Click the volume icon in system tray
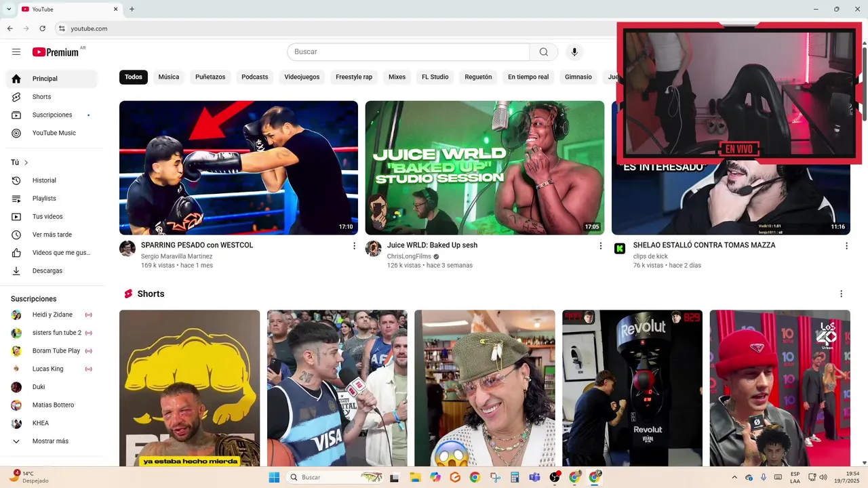 click(823, 477)
